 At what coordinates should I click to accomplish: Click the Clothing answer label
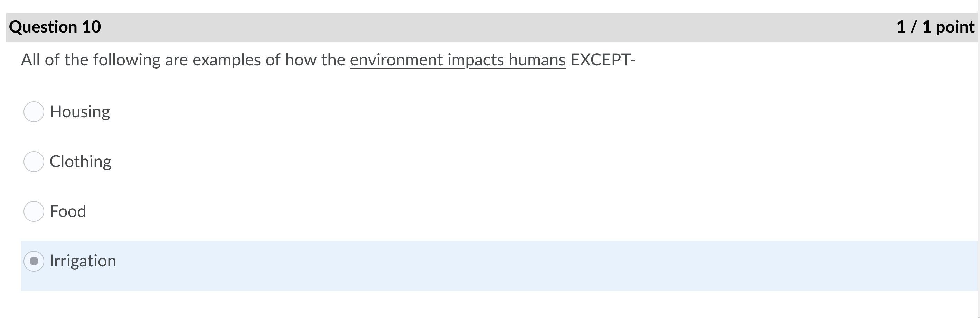pyautogui.click(x=80, y=162)
